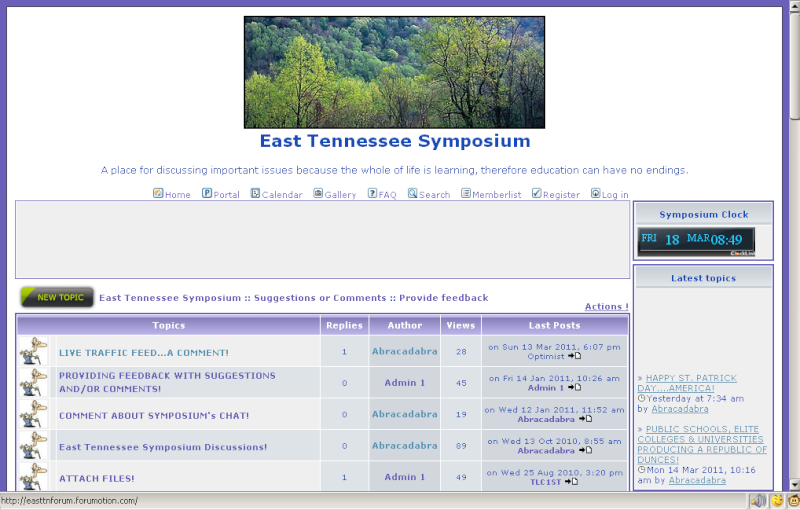Open the Home menu link
This screenshot has width=800, height=510.
click(178, 195)
